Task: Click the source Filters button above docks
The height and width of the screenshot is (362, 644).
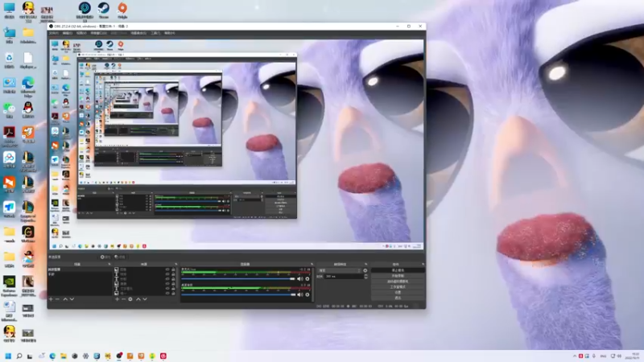Action: pyautogui.click(x=119, y=257)
